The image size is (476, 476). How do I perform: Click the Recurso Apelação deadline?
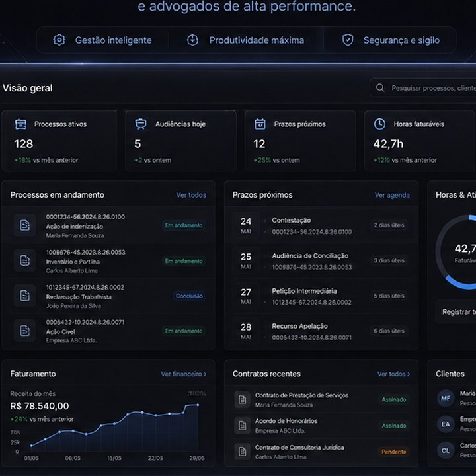coord(299,326)
